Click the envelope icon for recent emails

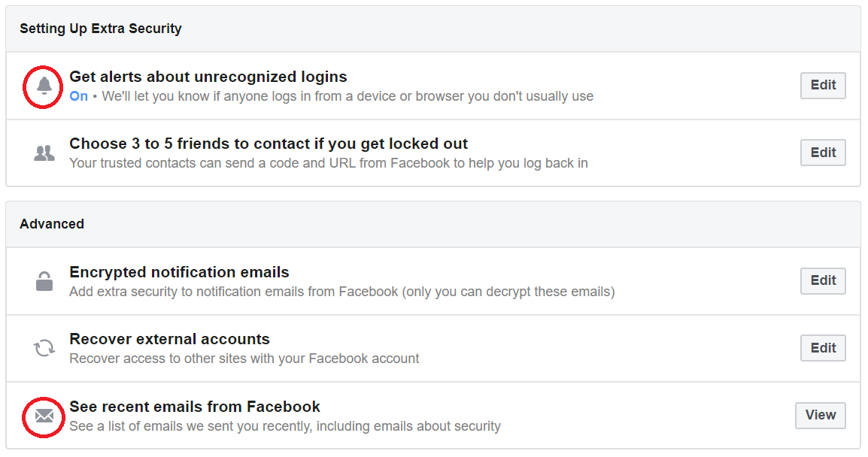click(x=44, y=416)
